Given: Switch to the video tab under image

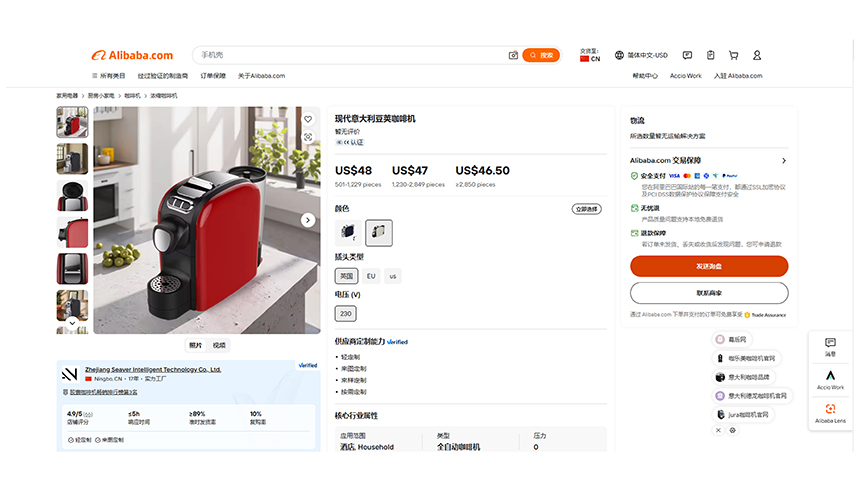Looking at the screenshot, I should [219, 345].
